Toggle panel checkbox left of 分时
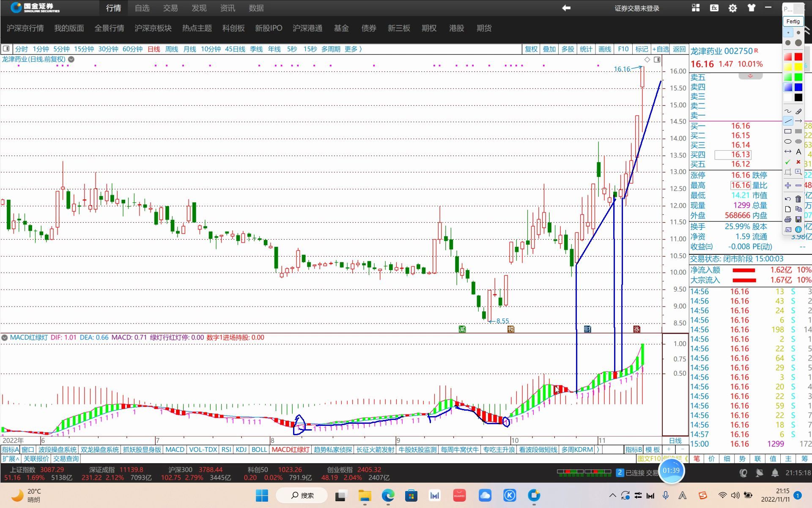The image size is (812, 508). [6, 49]
